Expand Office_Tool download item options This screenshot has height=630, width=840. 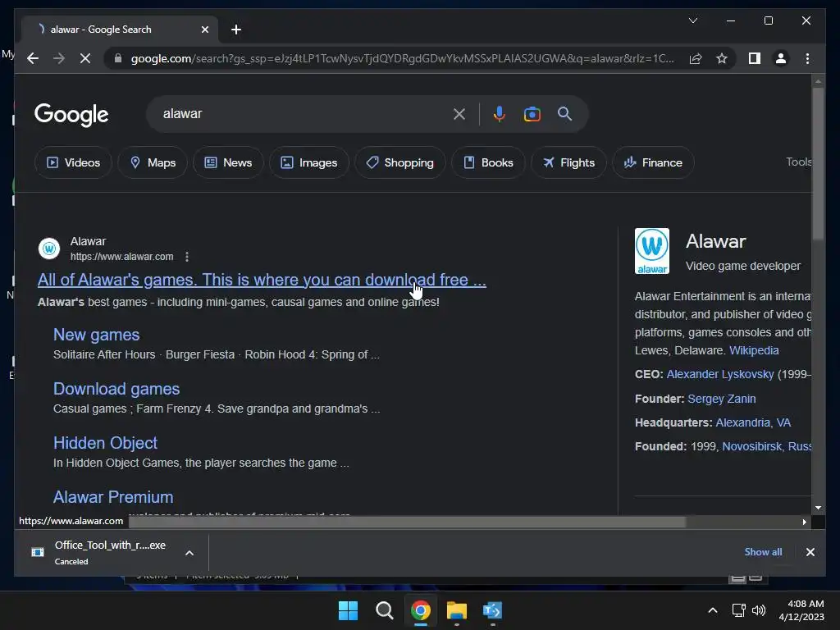point(189,553)
